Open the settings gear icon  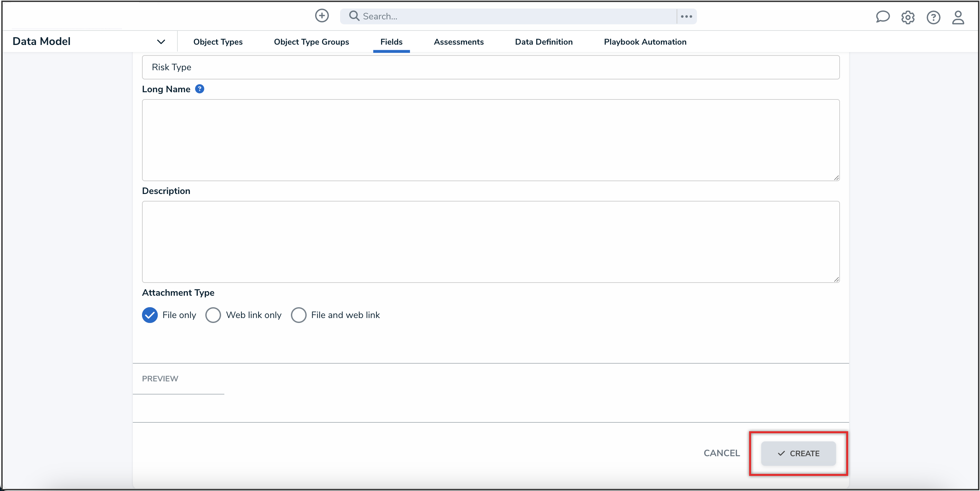tap(908, 17)
